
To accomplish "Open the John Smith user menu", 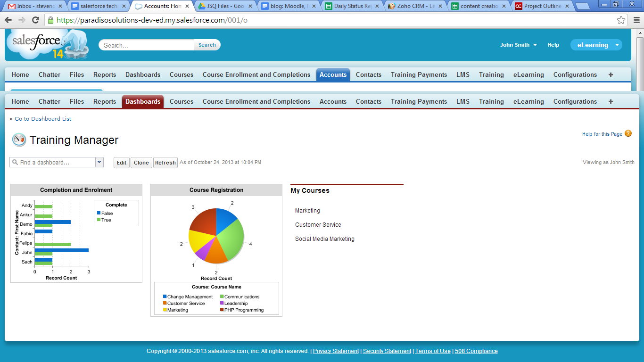I will [518, 45].
